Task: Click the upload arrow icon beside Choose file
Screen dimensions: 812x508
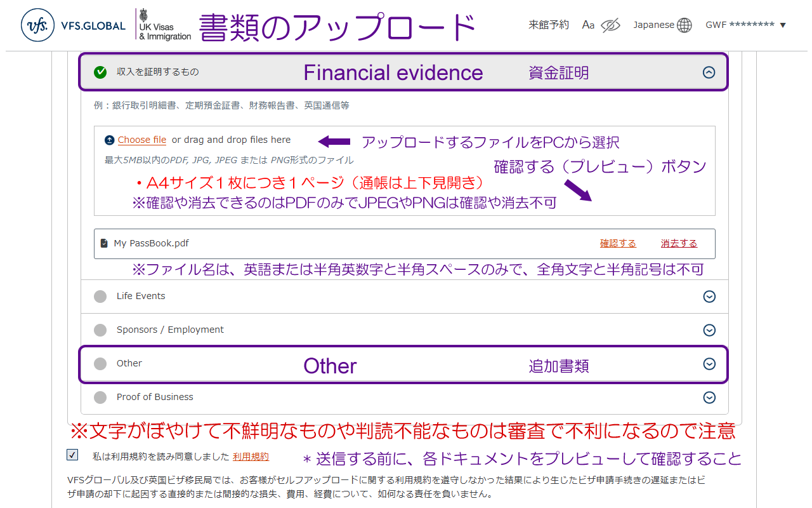Action: tap(110, 140)
